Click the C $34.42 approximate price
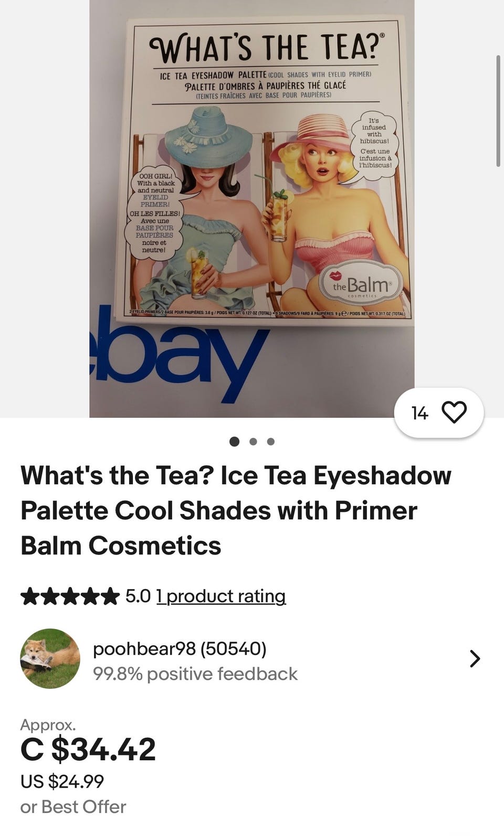Viewport: 504px width, 836px height. (88, 749)
